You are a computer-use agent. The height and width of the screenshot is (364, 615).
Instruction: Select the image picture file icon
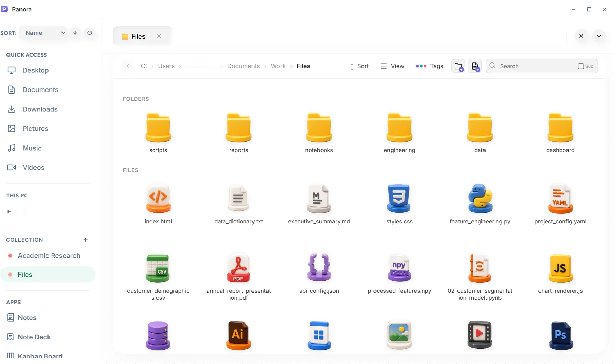[x=399, y=335]
